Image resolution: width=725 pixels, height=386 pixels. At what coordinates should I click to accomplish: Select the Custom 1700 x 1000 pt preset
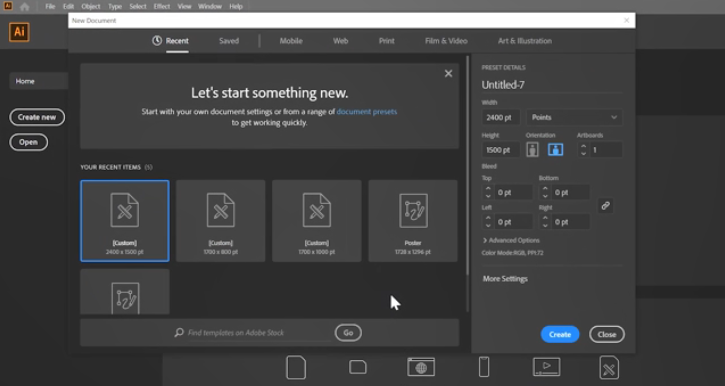[317, 221]
